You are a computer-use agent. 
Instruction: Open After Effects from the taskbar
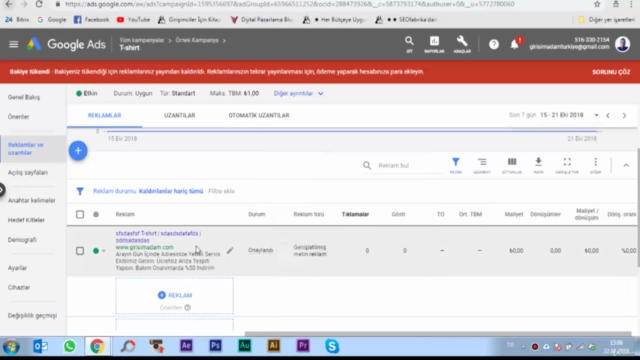pos(186,346)
